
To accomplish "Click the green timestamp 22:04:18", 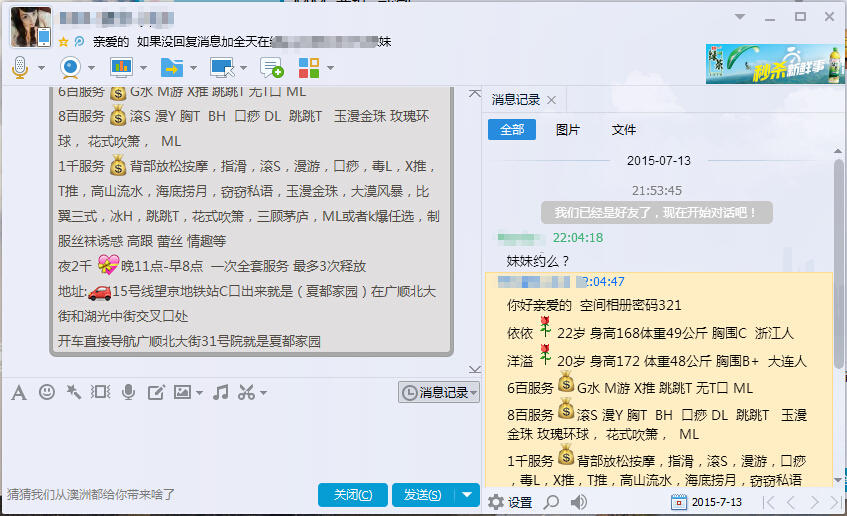I will (578, 238).
